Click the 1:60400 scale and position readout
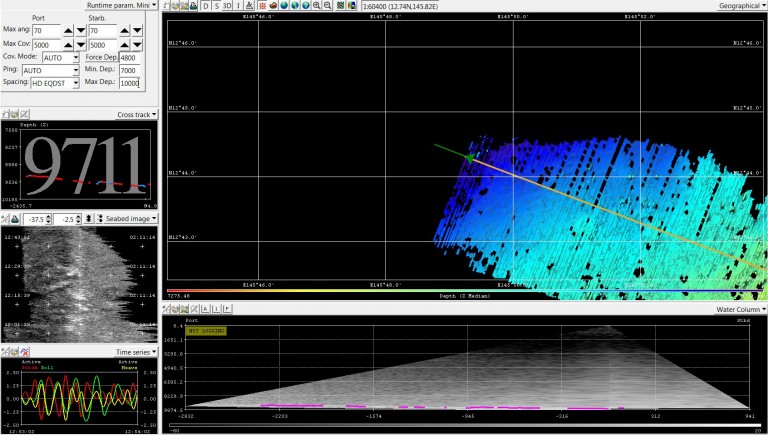The height and width of the screenshot is (435, 768). pos(400,6)
